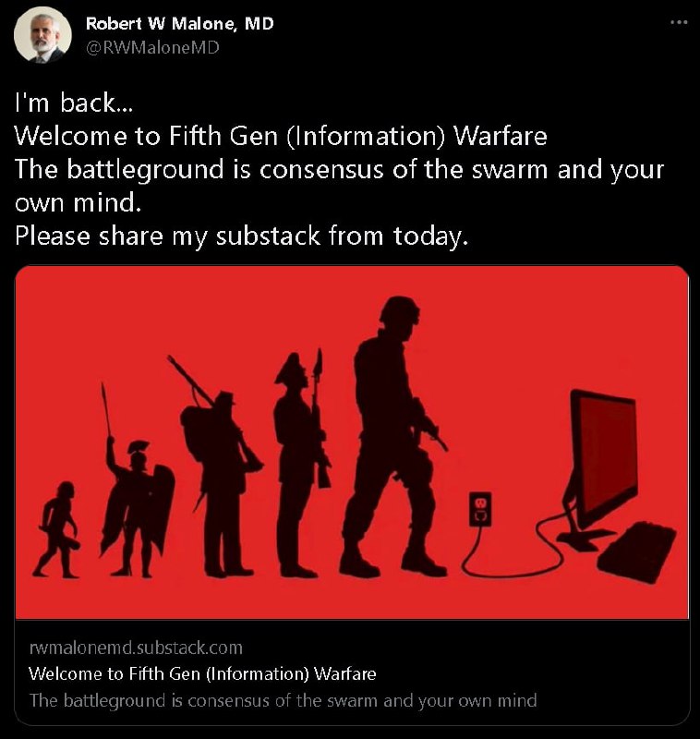Click the tweet text "Welcome to Fifth Gen" line
This screenshot has height=739, width=700.
281,136
